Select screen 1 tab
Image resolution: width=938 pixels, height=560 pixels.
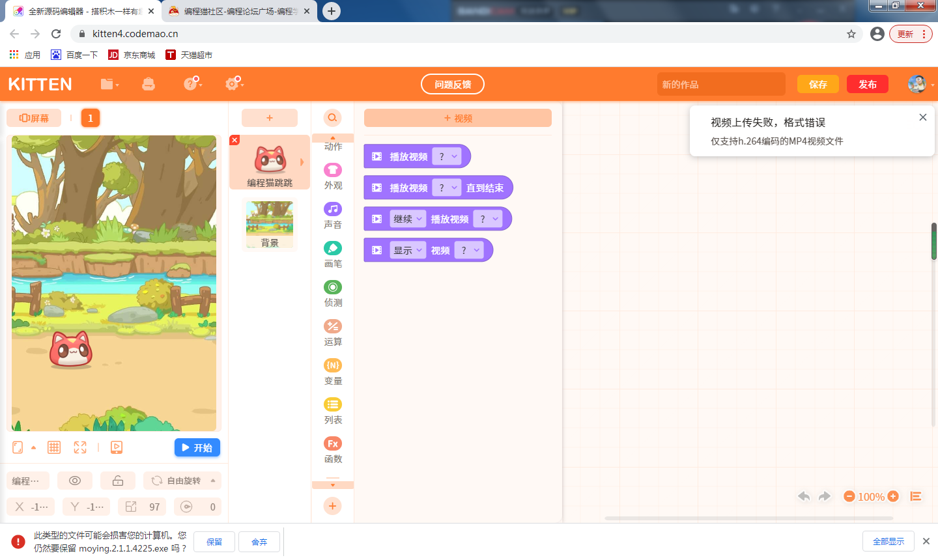[x=91, y=118]
